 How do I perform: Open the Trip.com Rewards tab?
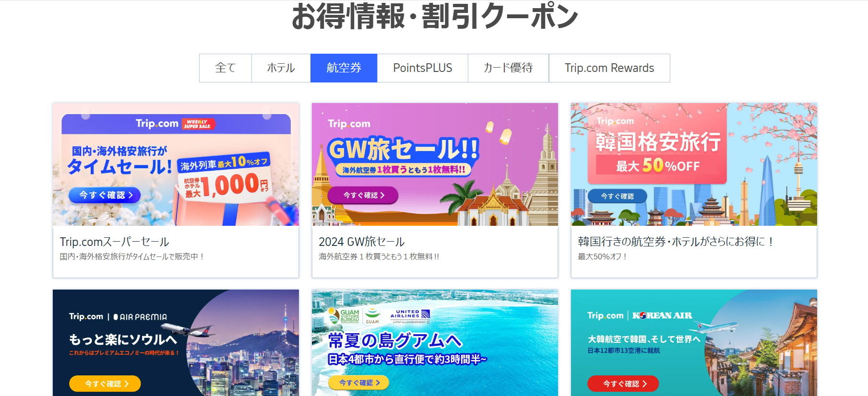[x=609, y=68]
